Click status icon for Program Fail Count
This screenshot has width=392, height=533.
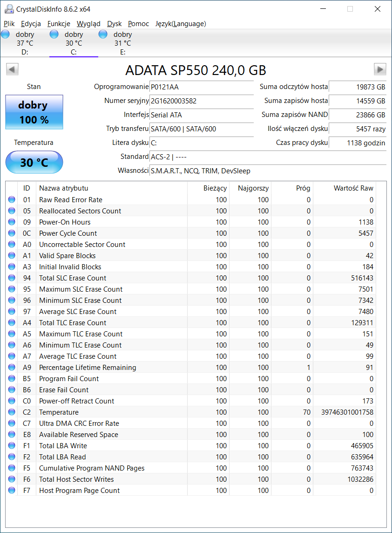click(x=12, y=378)
